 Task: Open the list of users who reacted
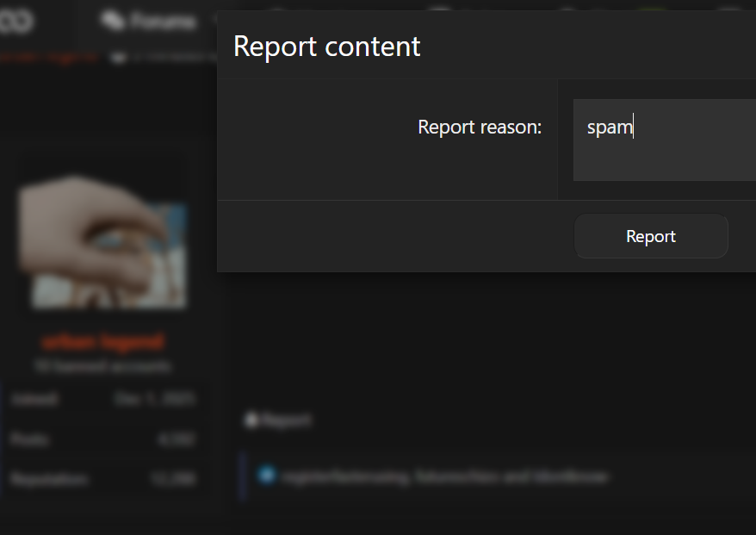pyautogui.click(x=444, y=477)
